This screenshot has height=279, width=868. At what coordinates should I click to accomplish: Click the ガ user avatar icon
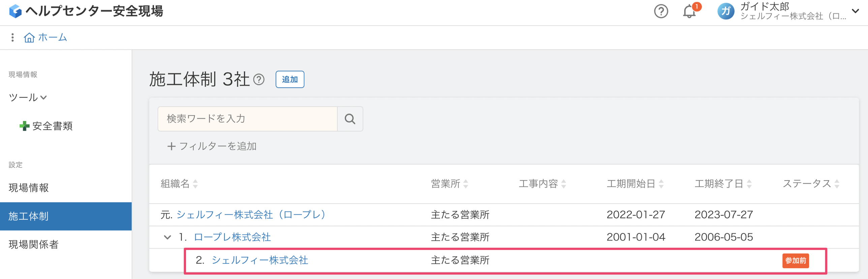725,11
